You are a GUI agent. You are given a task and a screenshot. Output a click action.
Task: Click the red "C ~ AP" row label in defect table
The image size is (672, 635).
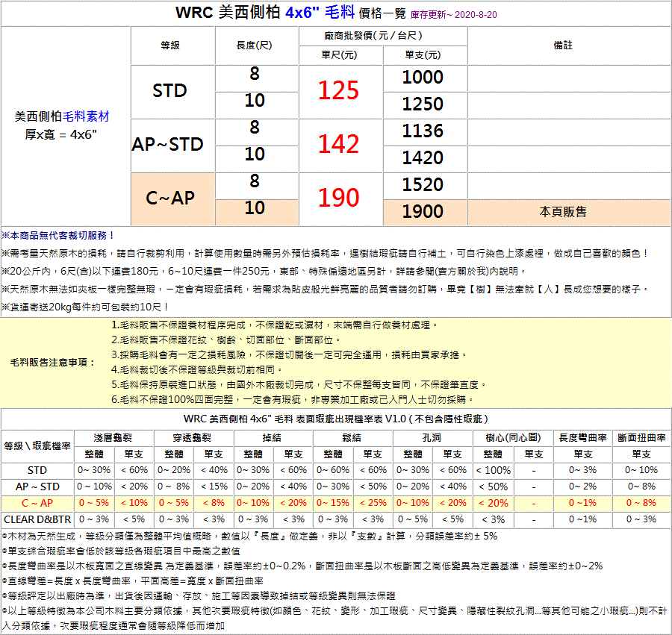[x=37, y=503]
